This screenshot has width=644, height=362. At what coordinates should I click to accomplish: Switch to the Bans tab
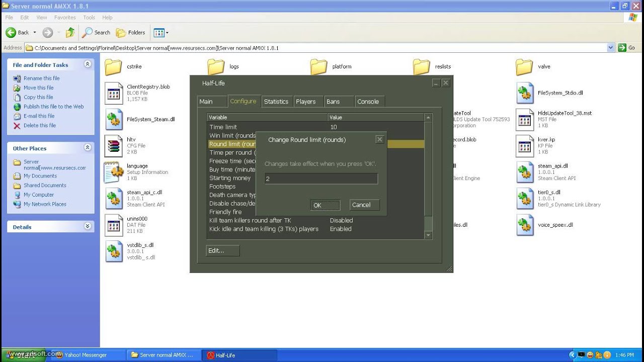(x=339, y=102)
